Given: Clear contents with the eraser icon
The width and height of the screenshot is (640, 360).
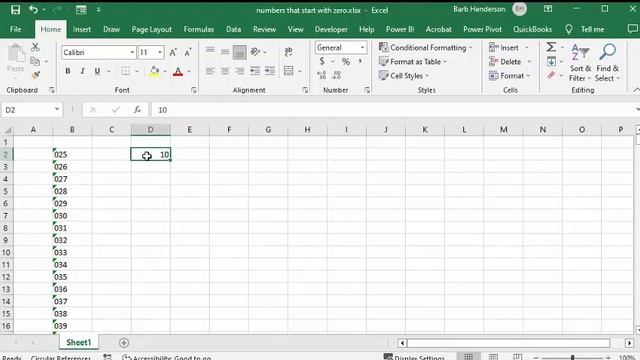Looking at the screenshot, I should click(551, 75).
